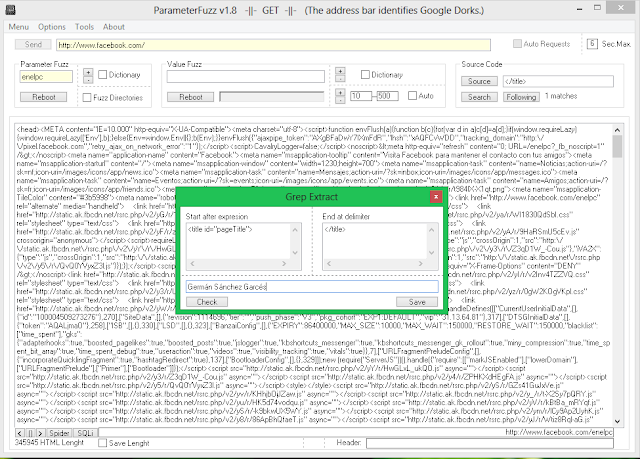
Task: Click up arrow in Start after expresion box
Action: [295, 230]
